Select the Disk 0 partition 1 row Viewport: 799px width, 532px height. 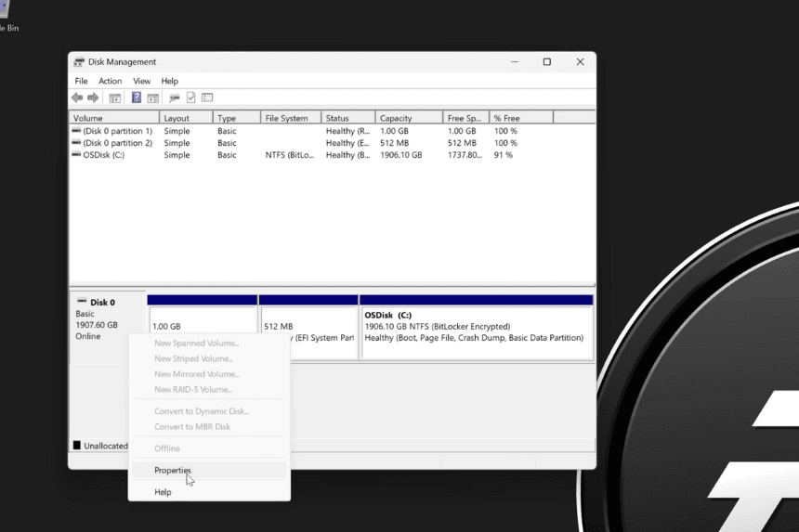[x=117, y=131]
